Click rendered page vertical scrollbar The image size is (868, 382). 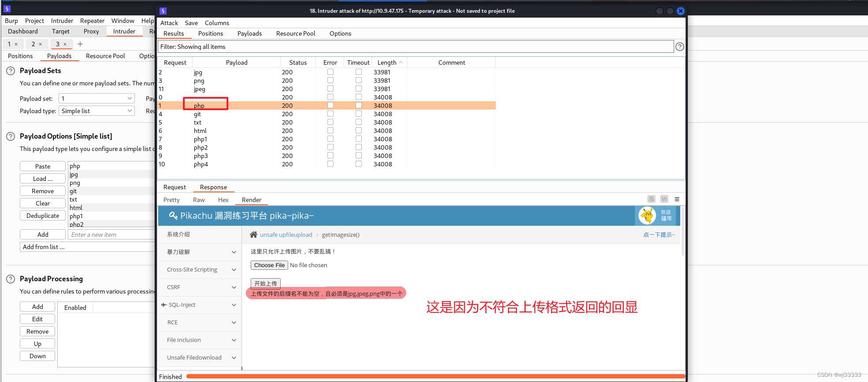click(683, 231)
